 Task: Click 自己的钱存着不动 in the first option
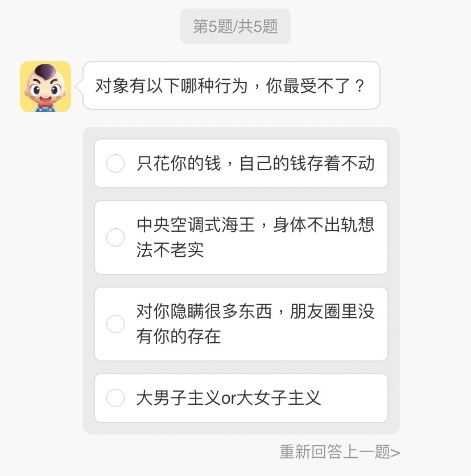pos(307,163)
